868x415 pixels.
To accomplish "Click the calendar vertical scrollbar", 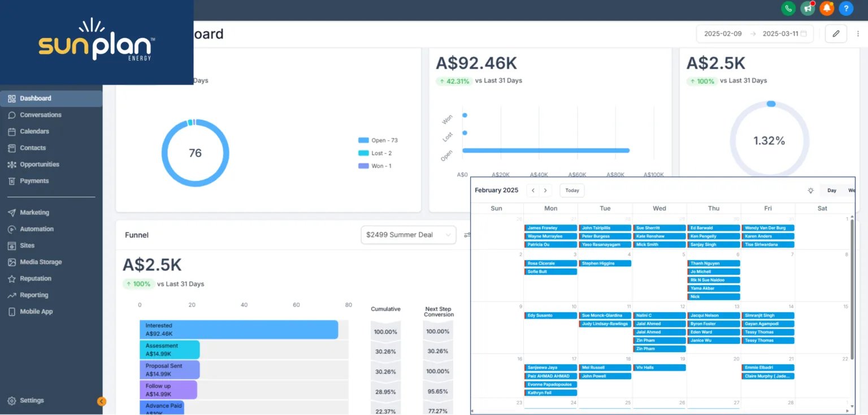I will point(851,283).
